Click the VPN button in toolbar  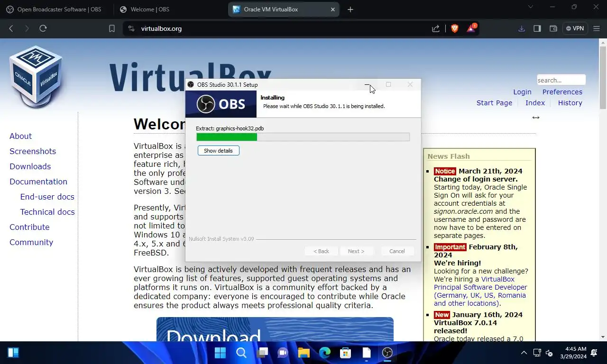tap(575, 28)
